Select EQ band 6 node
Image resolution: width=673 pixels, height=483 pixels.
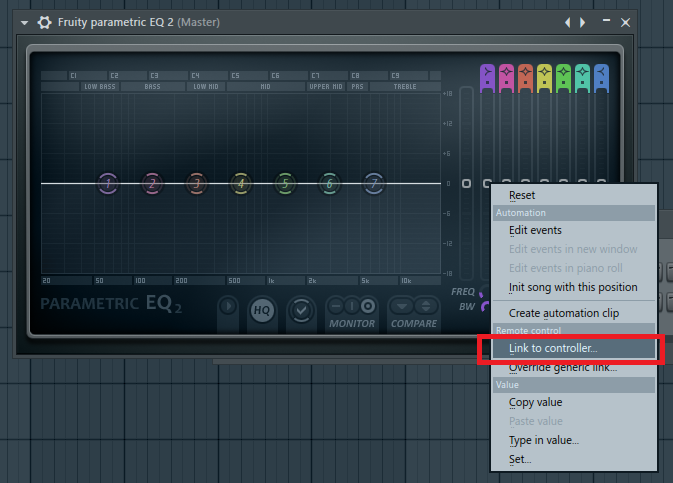point(330,184)
